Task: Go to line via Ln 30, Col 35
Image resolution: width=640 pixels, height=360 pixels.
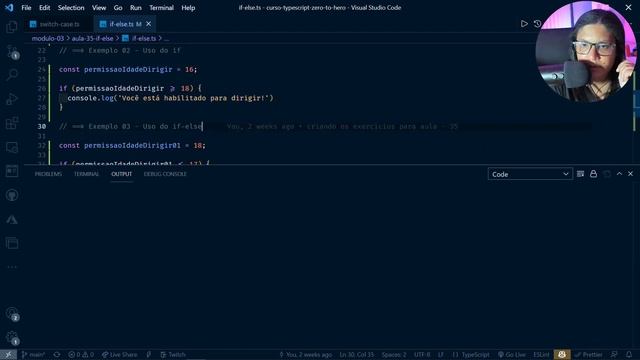Action: (x=357, y=355)
